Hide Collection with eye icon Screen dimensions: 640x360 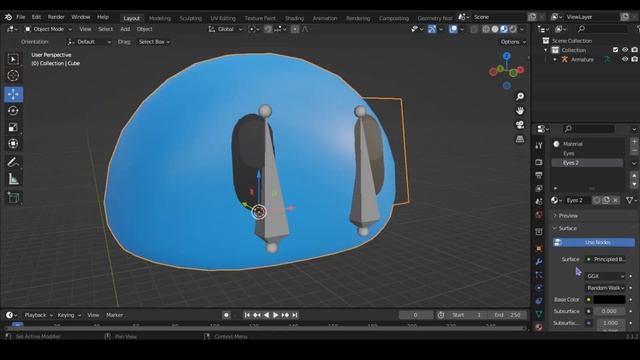(625, 50)
